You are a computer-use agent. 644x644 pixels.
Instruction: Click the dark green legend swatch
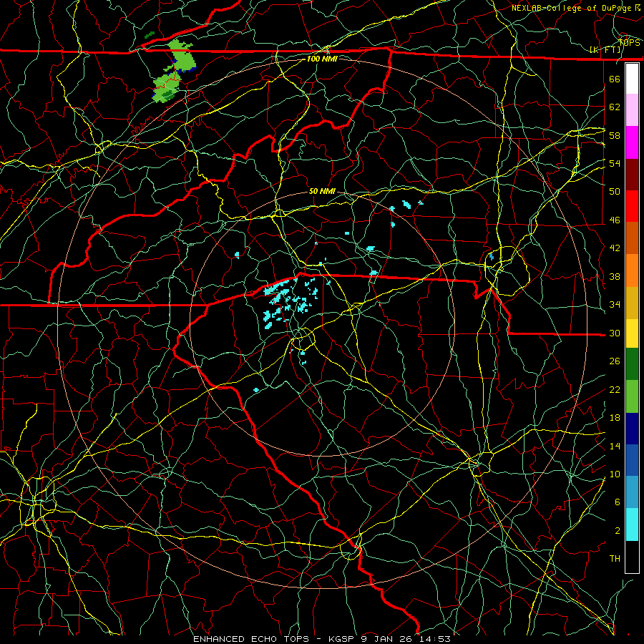(x=632, y=364)
